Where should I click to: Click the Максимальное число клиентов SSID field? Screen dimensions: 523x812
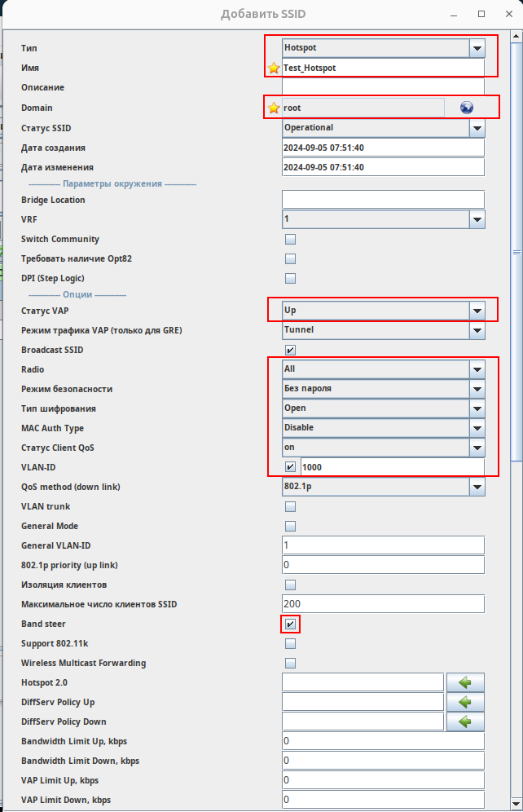(x=383, y=604)
